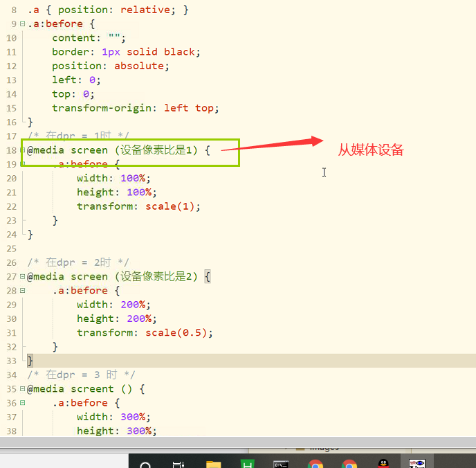476x468 pixels.
Task: Click line number 25 in gutter
Action: 12,249
